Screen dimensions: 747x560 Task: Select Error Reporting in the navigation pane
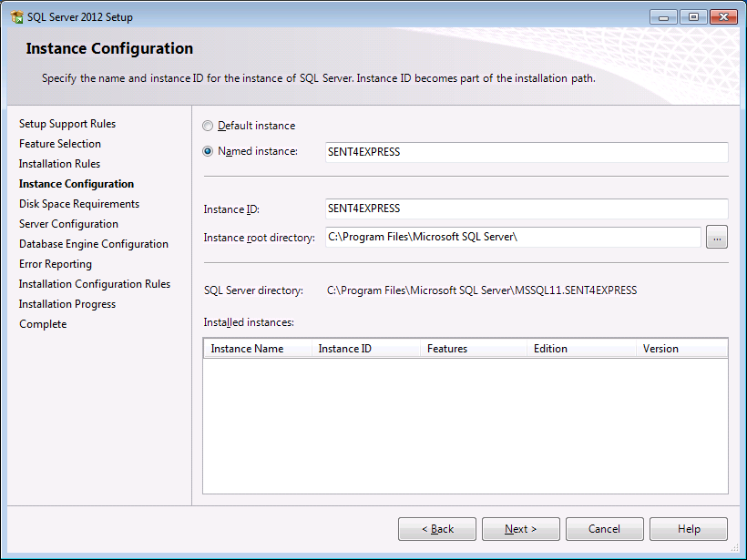pos(56,263)
